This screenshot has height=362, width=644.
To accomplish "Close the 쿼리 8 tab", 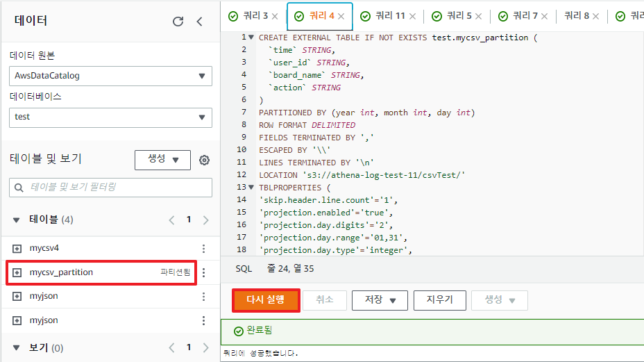I will pyautogui.click(x=595, y=16).
